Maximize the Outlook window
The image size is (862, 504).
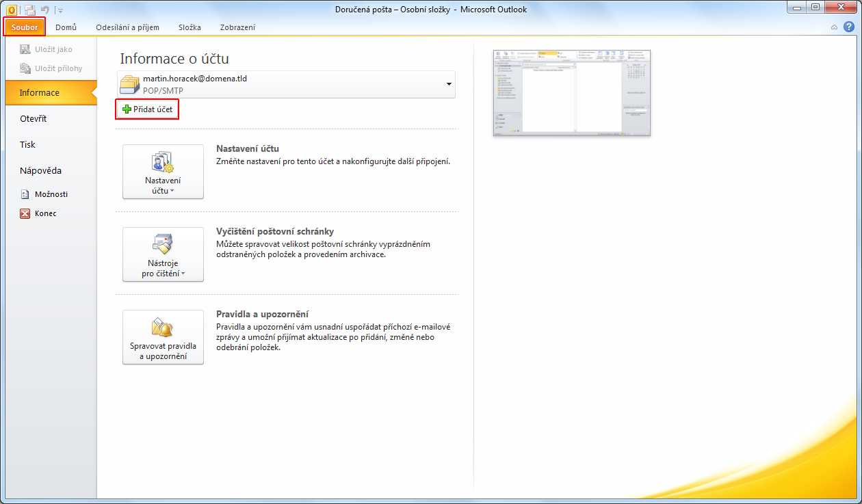[817, 7]
